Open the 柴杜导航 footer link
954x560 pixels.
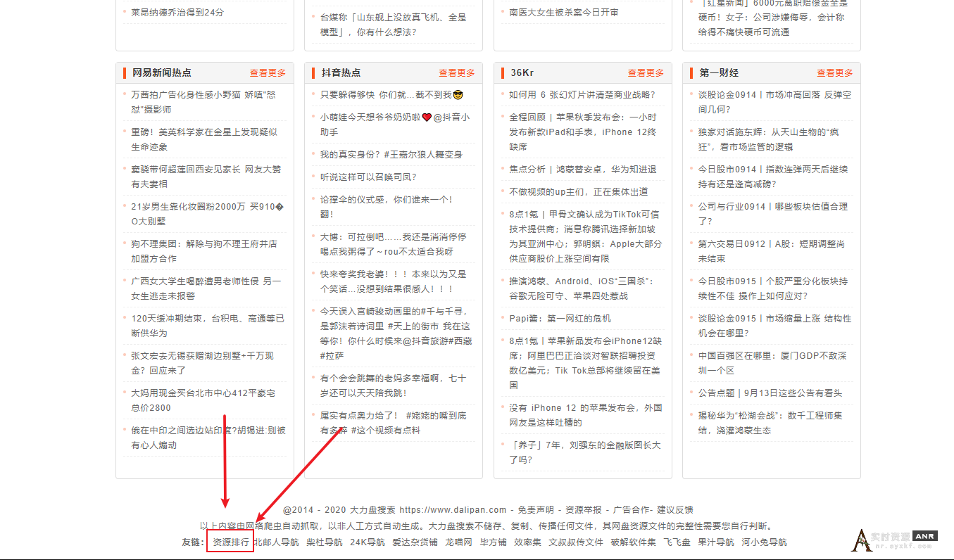[325, 542]
